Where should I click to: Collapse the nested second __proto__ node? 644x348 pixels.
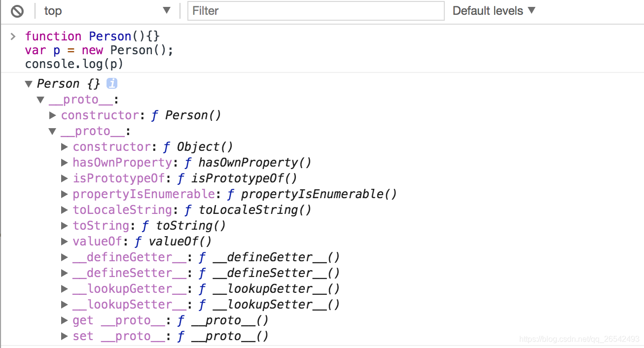pyautogui.click(x=52, y=131)
